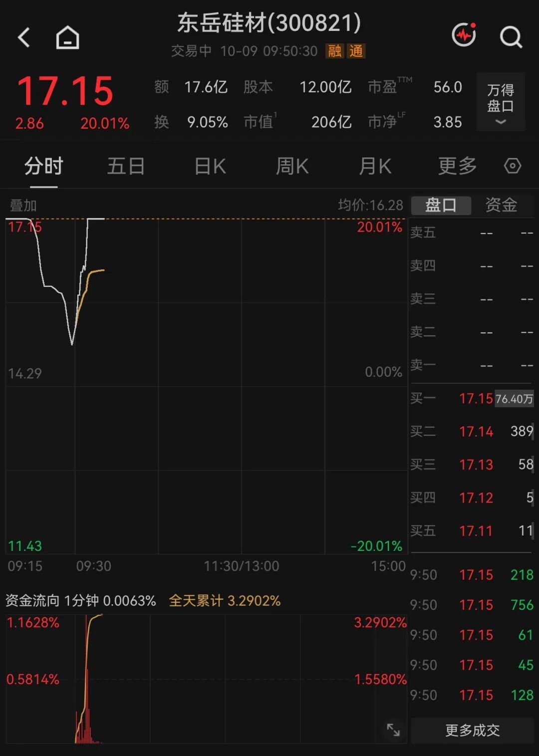This screenshot has width=539, height=756.
Task: Tap the PE ratio 56.0 value
Action: tap(448, 87)
